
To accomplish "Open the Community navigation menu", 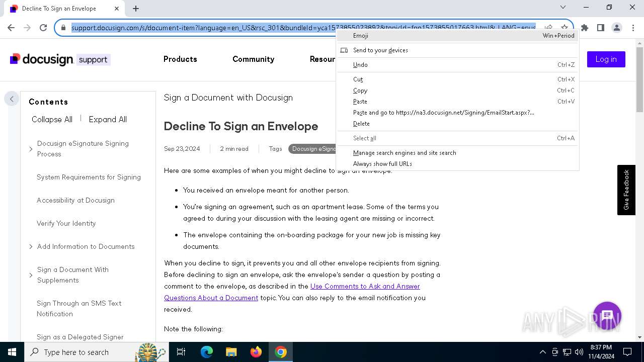I will tap(253, 59).
